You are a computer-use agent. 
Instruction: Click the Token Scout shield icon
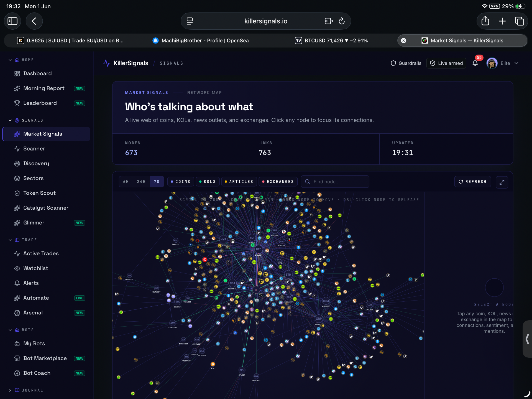pyautogui.click(x=17, y=193)
